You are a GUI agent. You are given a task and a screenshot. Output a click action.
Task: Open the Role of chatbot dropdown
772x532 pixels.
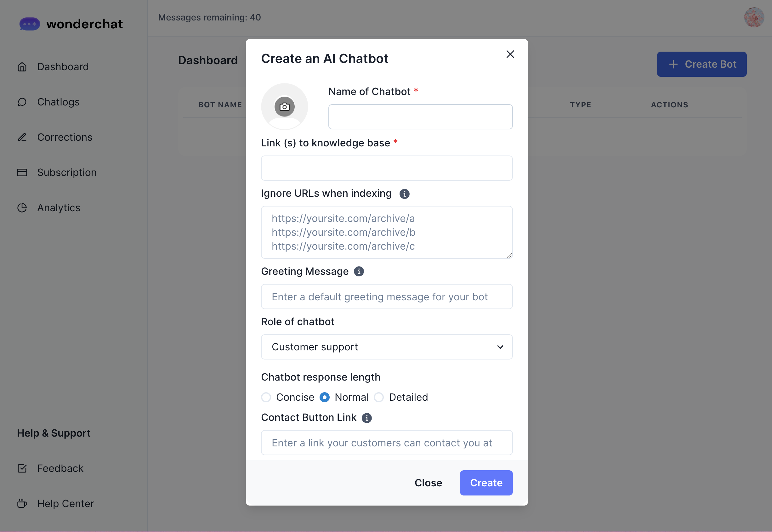(387, 347)
